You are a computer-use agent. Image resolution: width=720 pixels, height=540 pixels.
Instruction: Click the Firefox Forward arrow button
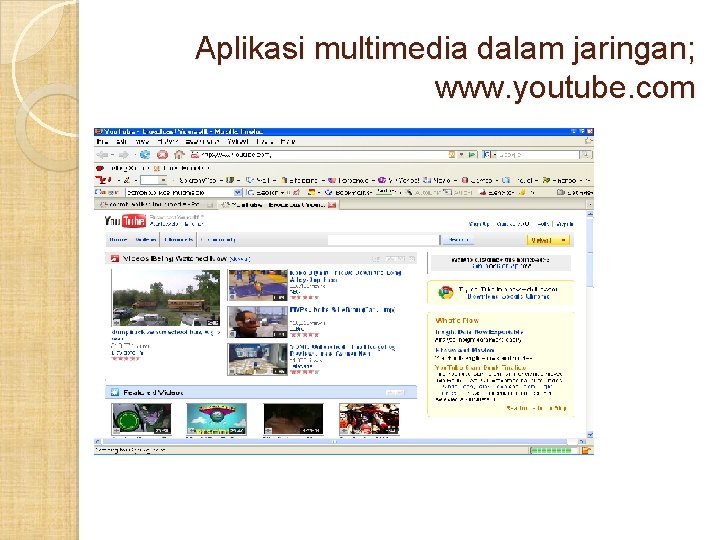point(123,155)
